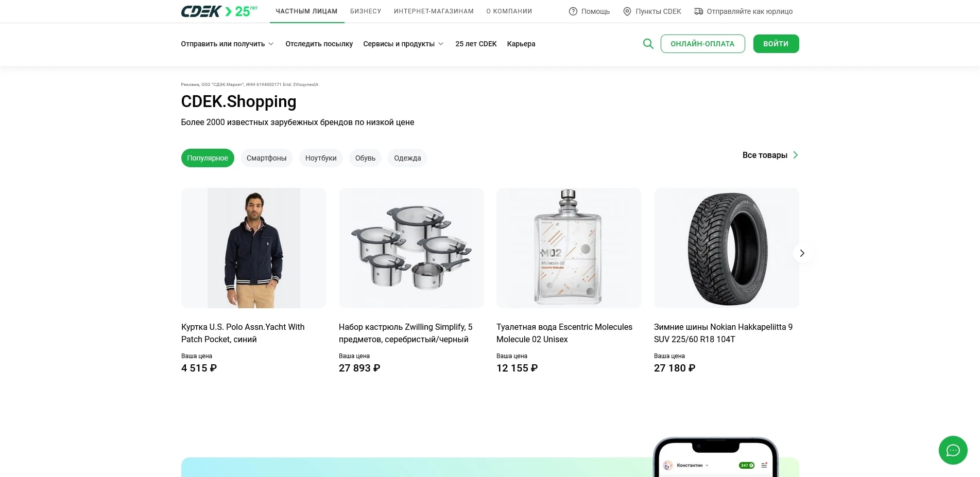Image resolution: width=980 pixels, height=477 pixels.
Task: Open the Nokian Hakkapeliitta tire product image
Action: (x=726, y=248)
